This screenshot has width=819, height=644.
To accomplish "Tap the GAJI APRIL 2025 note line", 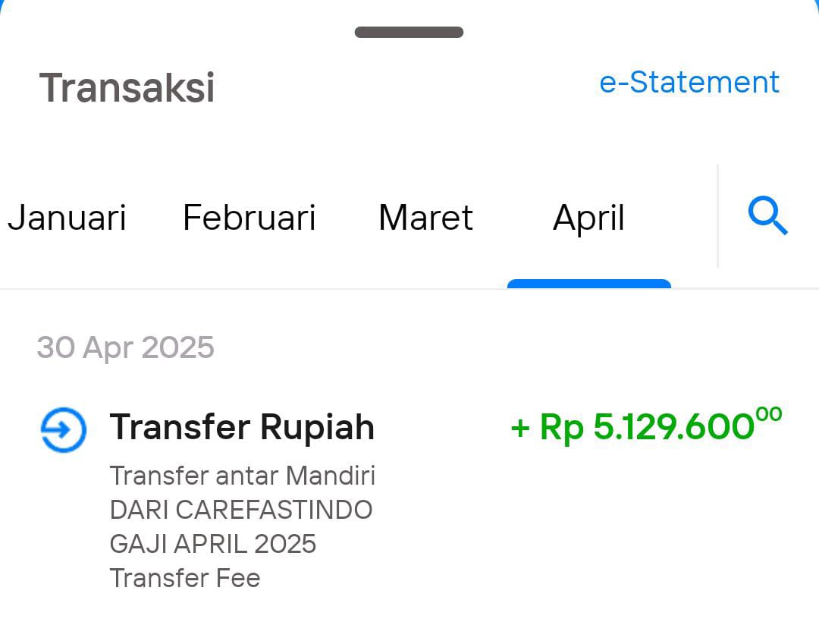I will pos(212,544).
